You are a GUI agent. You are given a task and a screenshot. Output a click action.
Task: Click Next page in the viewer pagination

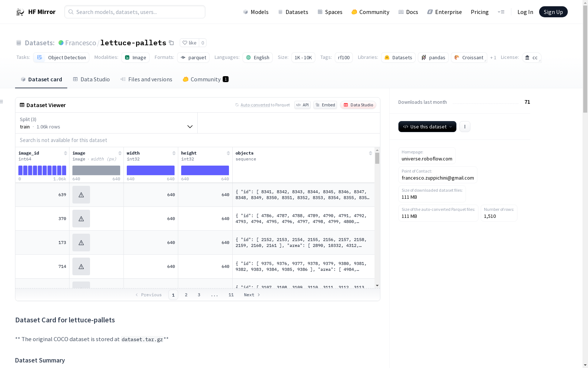tap(252, 295)
